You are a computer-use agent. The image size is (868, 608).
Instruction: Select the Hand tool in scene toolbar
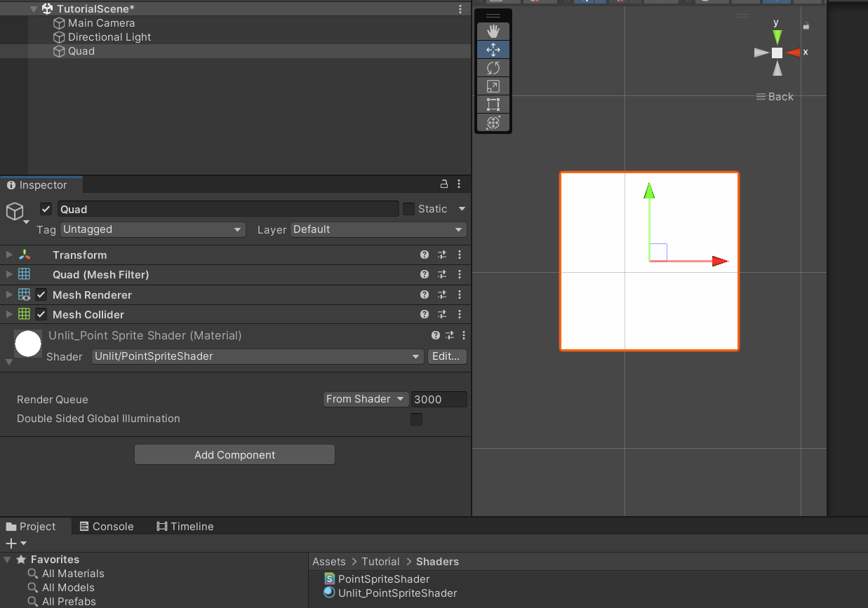493,31
